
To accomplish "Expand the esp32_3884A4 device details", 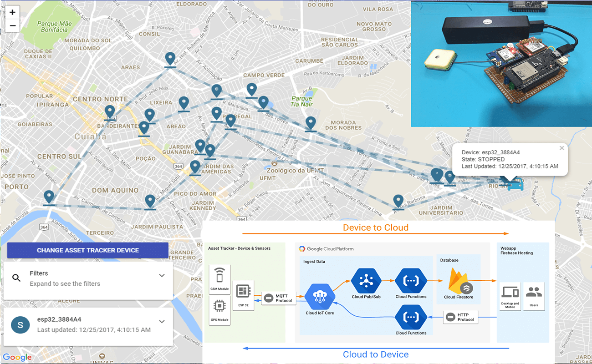I will point(162,321).
